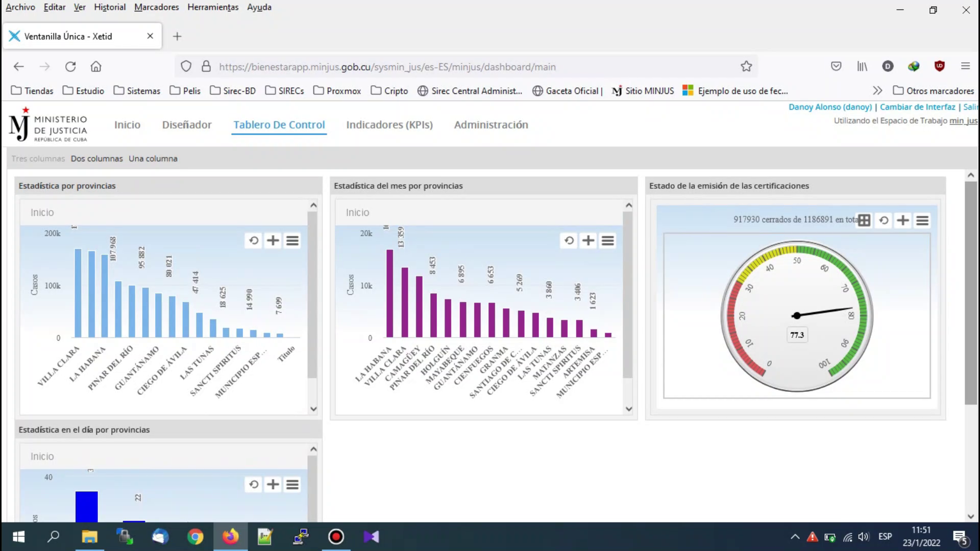
Task: Open uBlock shield extension icon
Action: 939,66
